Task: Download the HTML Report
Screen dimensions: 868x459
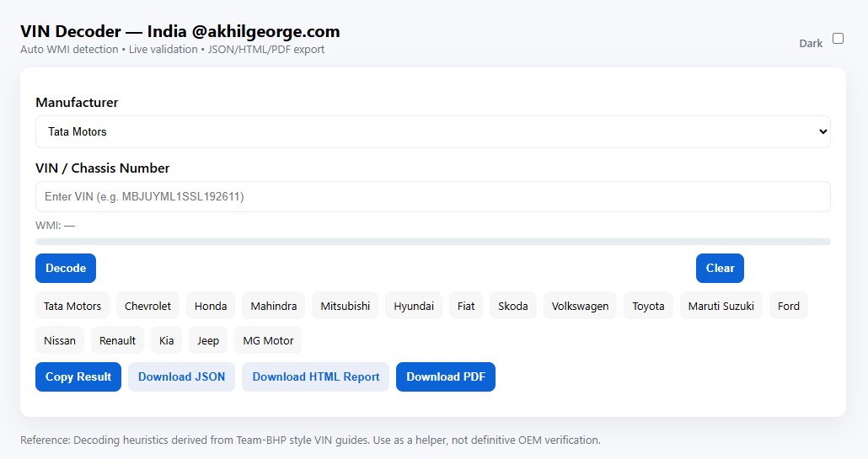Action: click(316, 376)
